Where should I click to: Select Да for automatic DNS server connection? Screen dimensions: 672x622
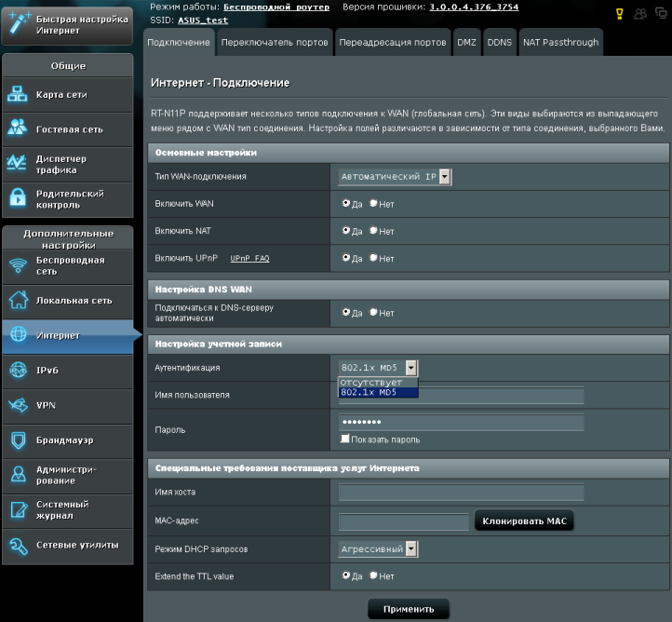[x=346, y=312]
